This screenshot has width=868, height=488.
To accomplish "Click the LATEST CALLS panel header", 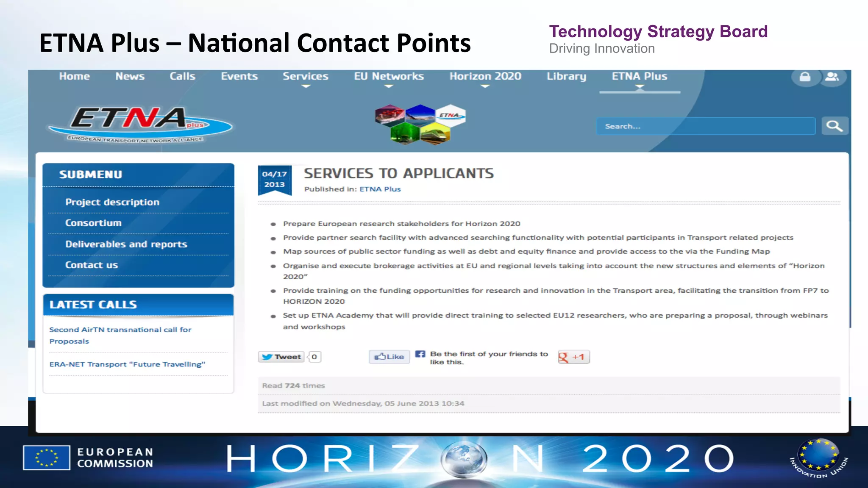I will (x=138, y=305).
